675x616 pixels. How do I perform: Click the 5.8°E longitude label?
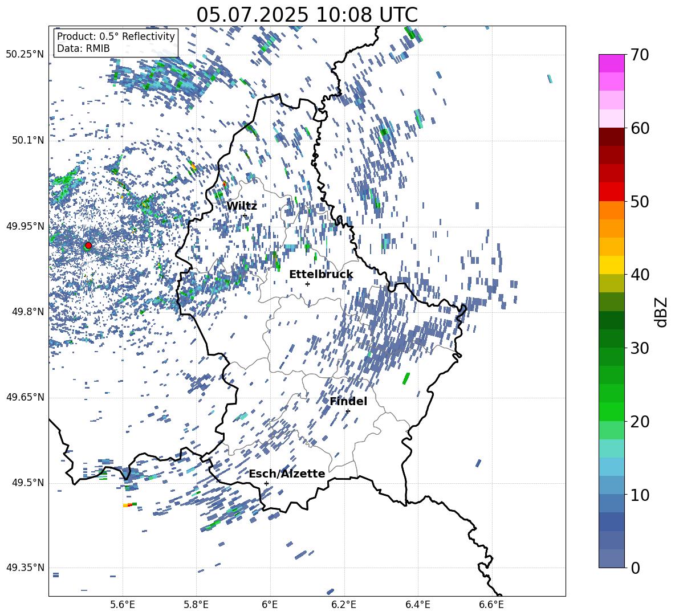(196, 605)
